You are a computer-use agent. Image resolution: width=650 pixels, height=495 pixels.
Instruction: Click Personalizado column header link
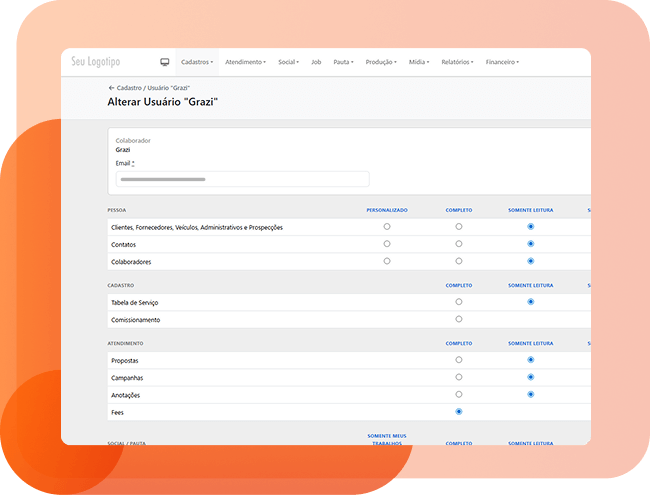click(387, 210)
